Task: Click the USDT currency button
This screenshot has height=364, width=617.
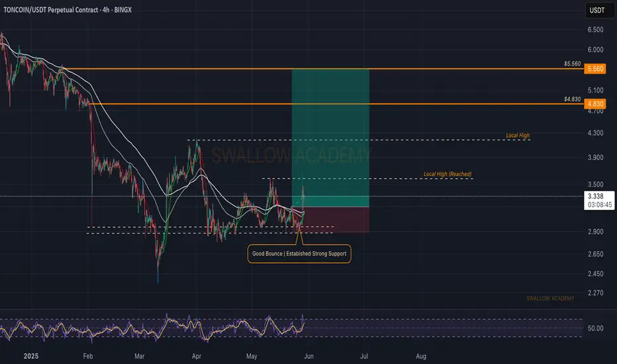Action: pos(598,10)
